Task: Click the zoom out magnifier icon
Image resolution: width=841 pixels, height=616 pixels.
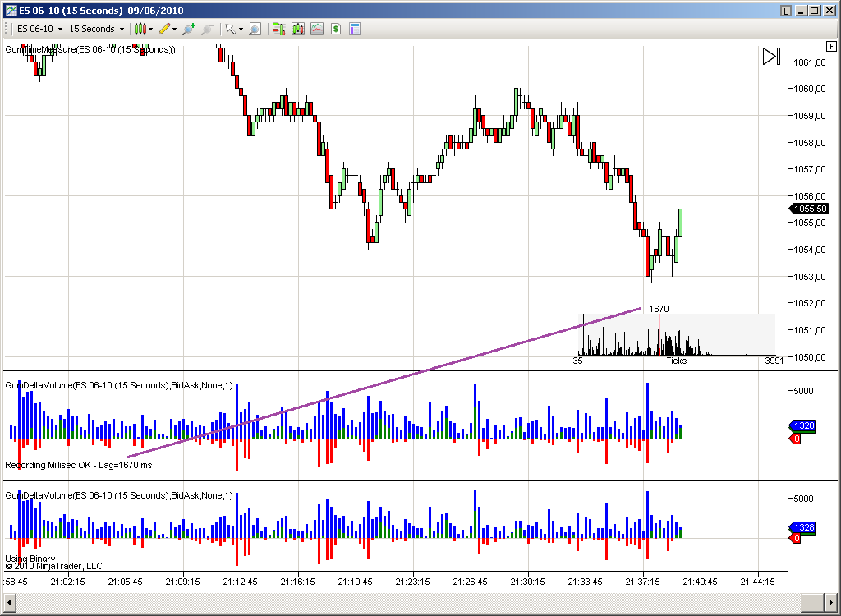Action: click(x=208, y=29)
